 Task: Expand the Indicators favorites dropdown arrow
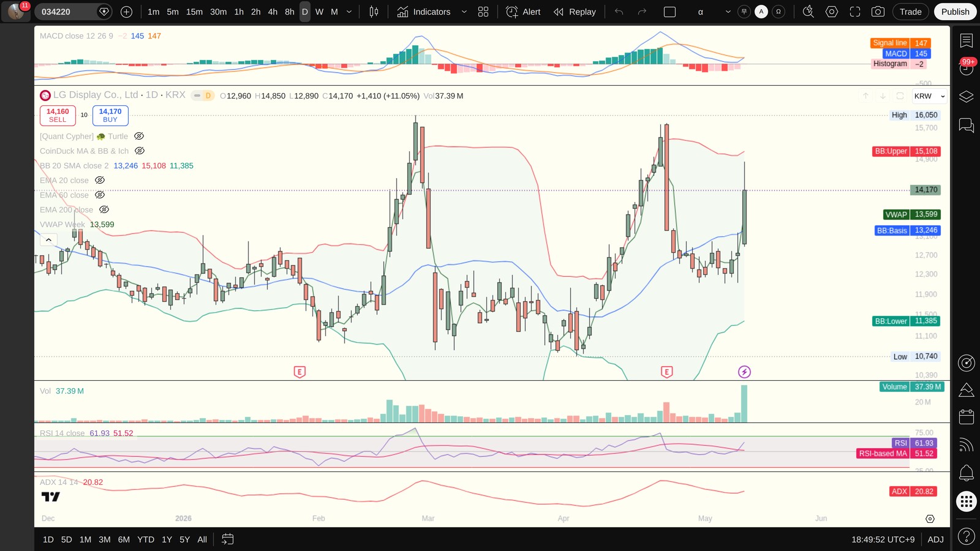[x=464, y=12]
